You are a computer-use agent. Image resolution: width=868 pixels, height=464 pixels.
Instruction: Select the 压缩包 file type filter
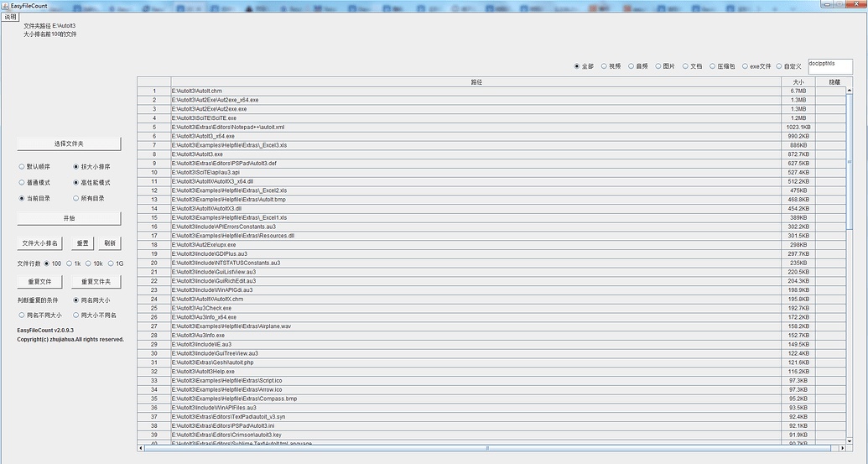[722, 66]
